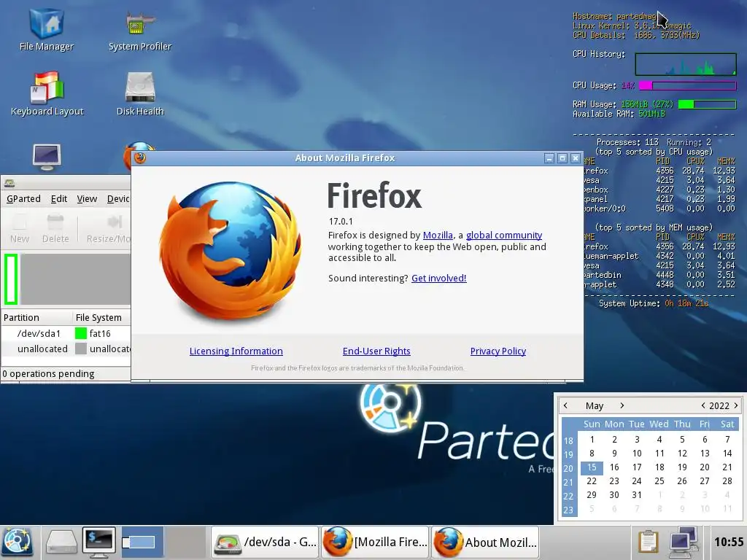Image resolution: width=747 pixels, height=560 pixels.
Task: Go to the previous month in the calendar
Action: (x=565, y=405)
